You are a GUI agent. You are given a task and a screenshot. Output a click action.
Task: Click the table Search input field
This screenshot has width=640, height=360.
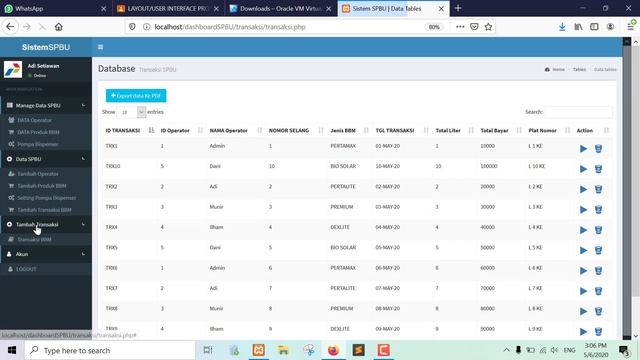tap(579, 112)
